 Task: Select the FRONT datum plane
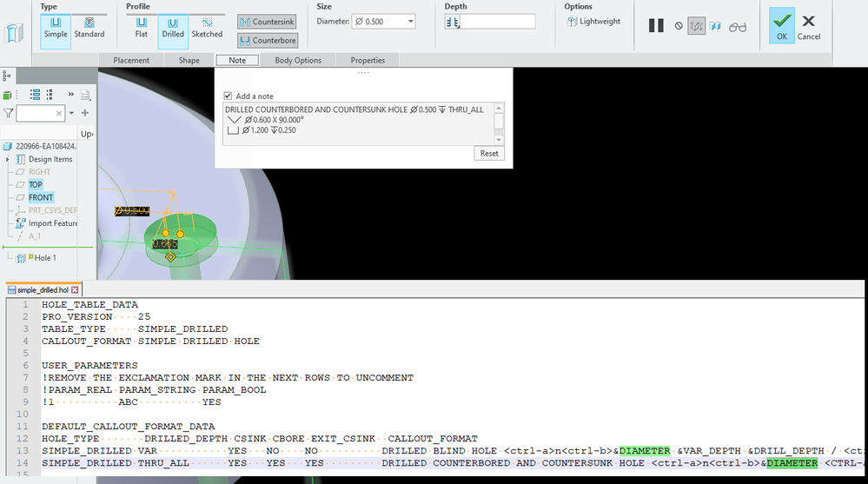point(41,197)
